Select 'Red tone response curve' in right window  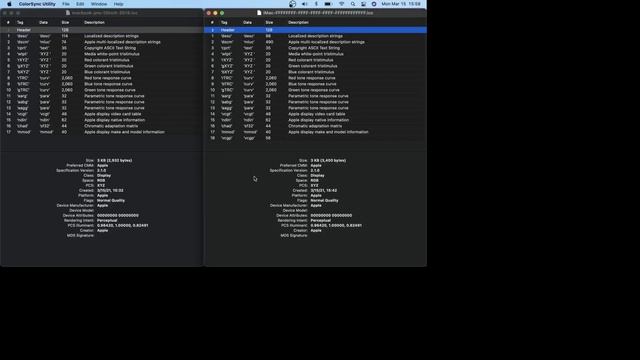315,78
